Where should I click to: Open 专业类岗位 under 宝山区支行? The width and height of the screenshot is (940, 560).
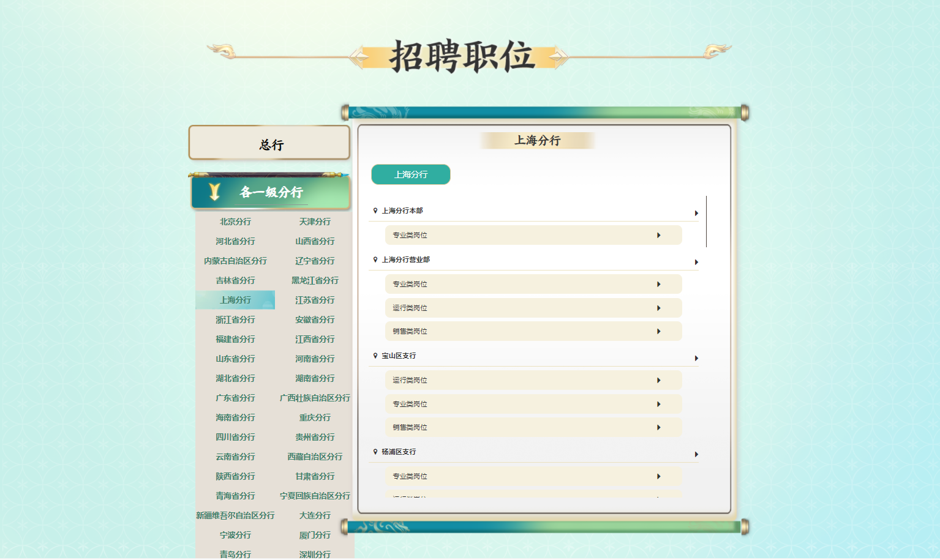[533, 404]
